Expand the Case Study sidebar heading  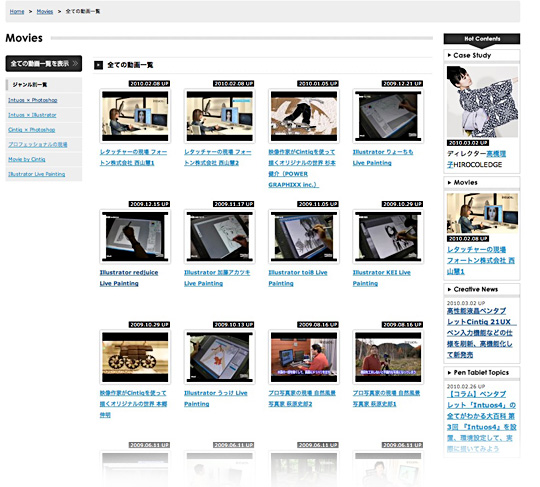[x=482, y=55]
